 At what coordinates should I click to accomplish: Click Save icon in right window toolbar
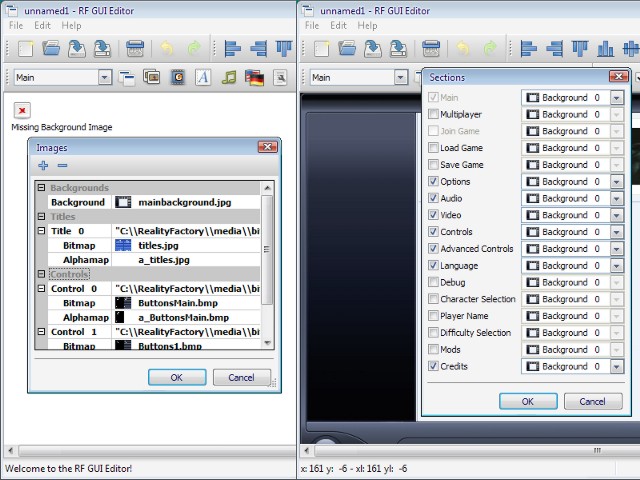[x=373, y=48]
